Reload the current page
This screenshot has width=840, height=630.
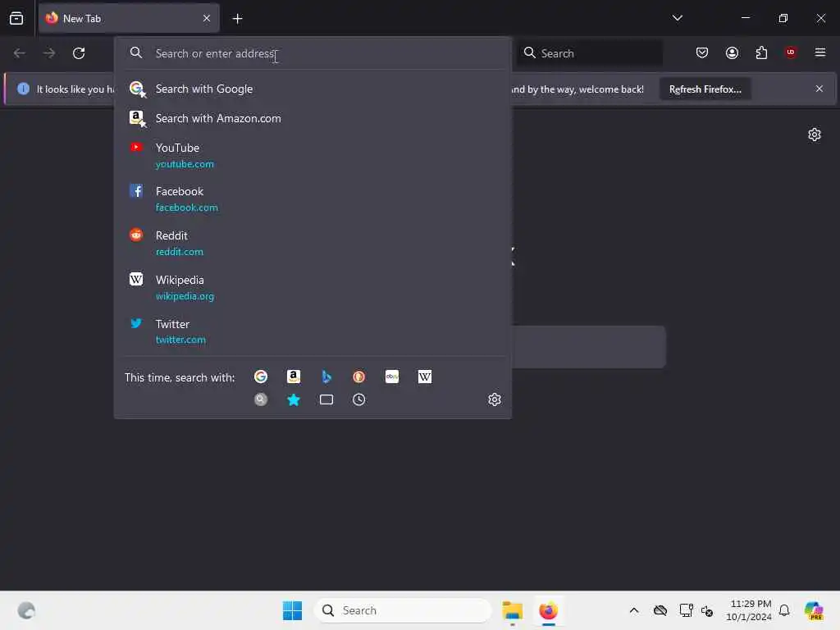(79, 53)
